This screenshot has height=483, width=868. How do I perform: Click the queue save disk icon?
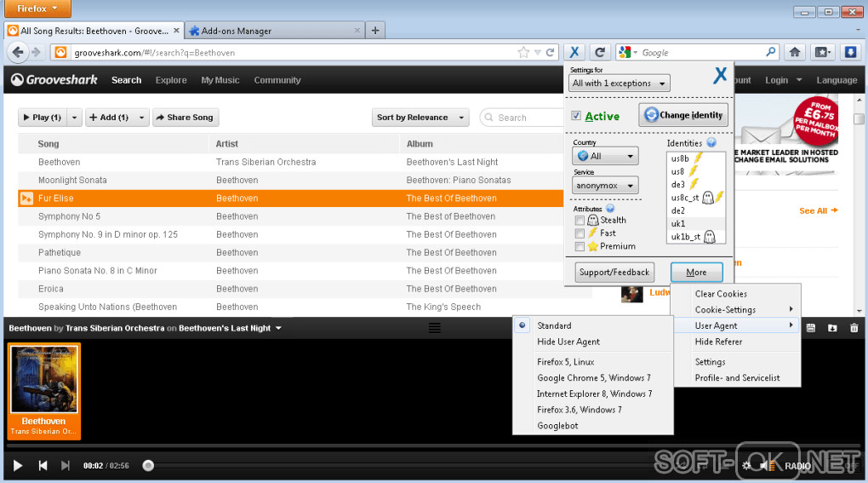810,328
